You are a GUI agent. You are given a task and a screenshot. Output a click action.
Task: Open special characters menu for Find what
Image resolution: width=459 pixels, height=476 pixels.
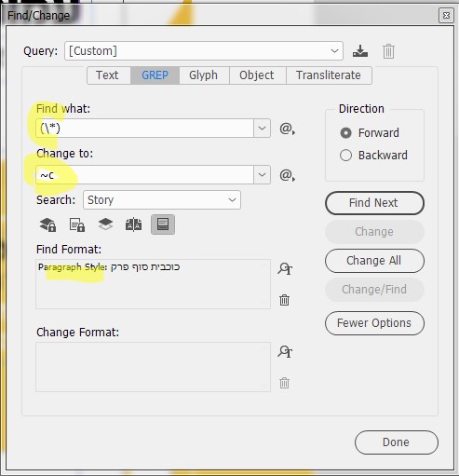pyautogui.click(x=287, y=129)
